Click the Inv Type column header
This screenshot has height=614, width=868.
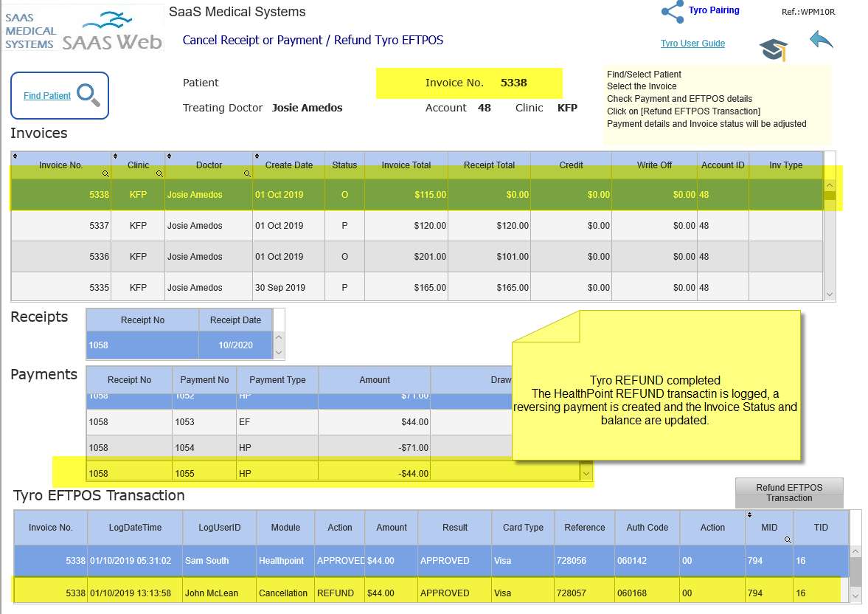coord(786,165)
